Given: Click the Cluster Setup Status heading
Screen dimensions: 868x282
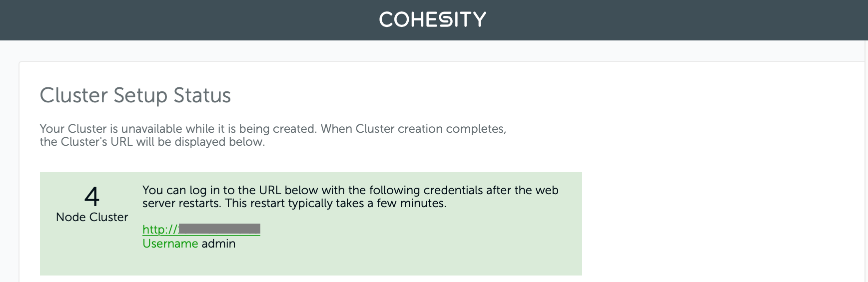Looking at the screenshot, I should click(x=135, y=95).
